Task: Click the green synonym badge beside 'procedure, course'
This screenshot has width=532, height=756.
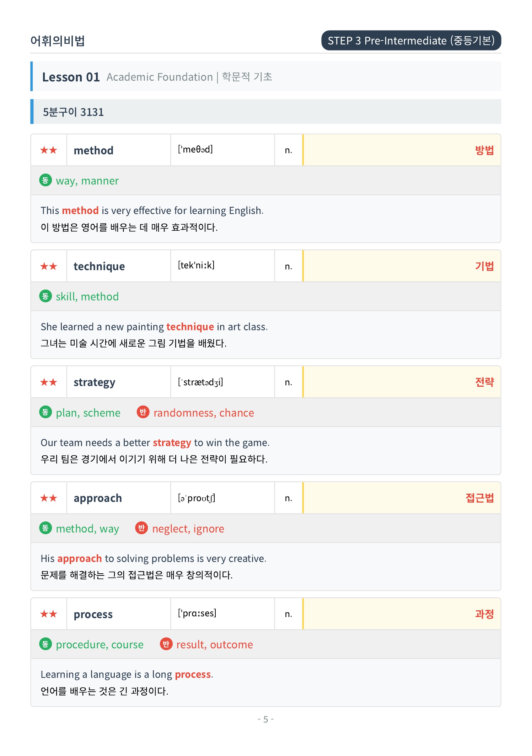Action: point(45,644)
